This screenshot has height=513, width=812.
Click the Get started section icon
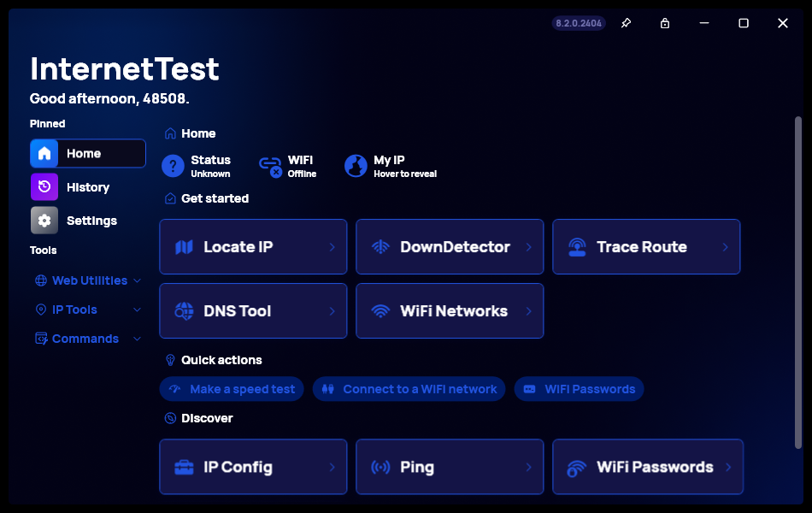pos(170,198)
